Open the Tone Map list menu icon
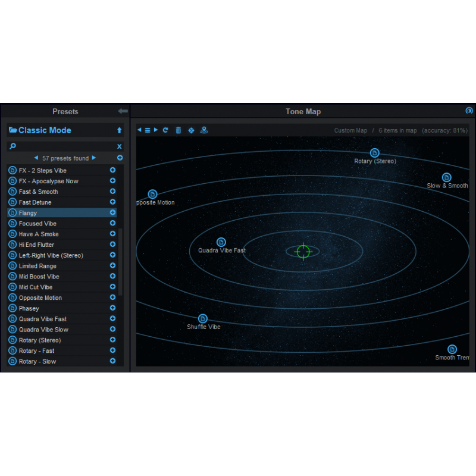Viewport: 476px width, 476px height. pyautogui.click(x=148, y=130)
